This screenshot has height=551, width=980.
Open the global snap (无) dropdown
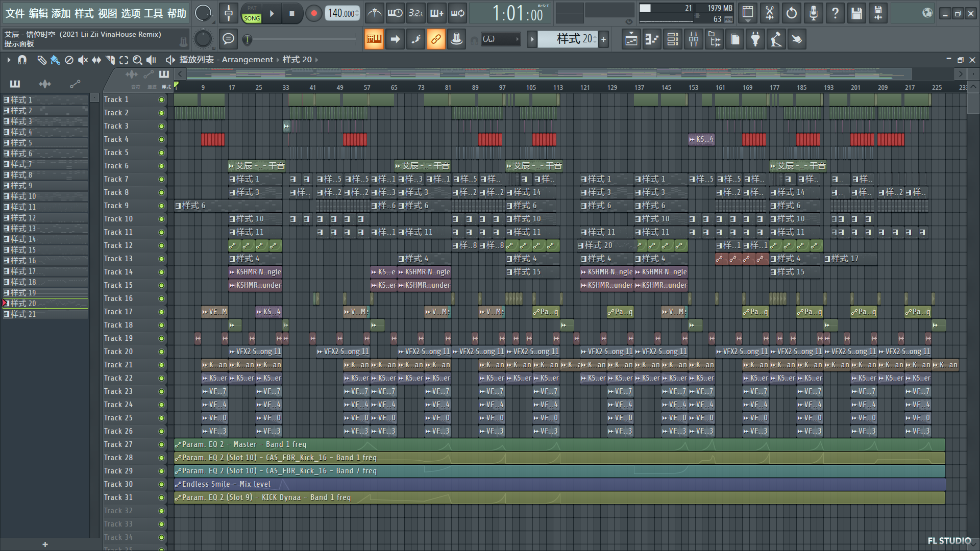(x=501, y=39)
